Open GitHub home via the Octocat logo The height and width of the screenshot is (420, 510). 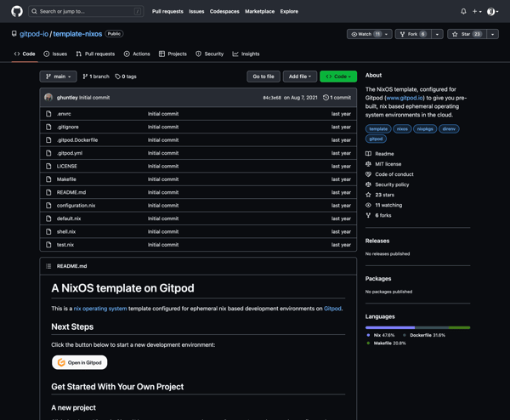tap(17, 11)
